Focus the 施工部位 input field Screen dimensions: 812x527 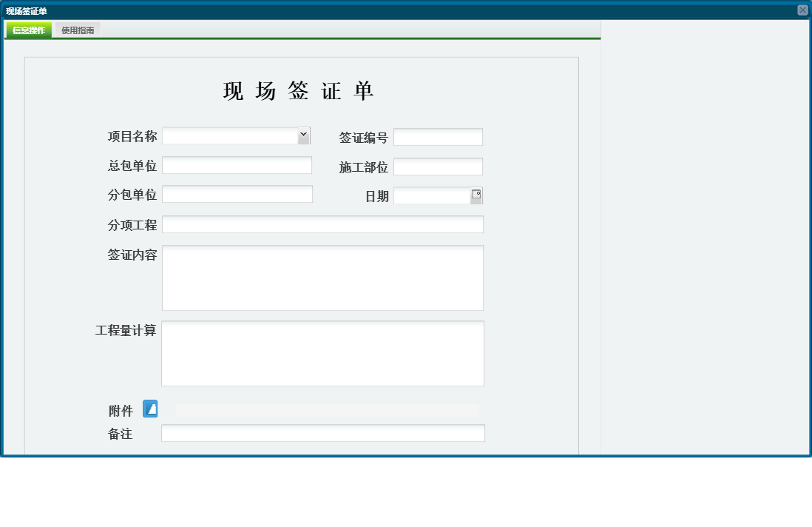[x=438, y=167]
